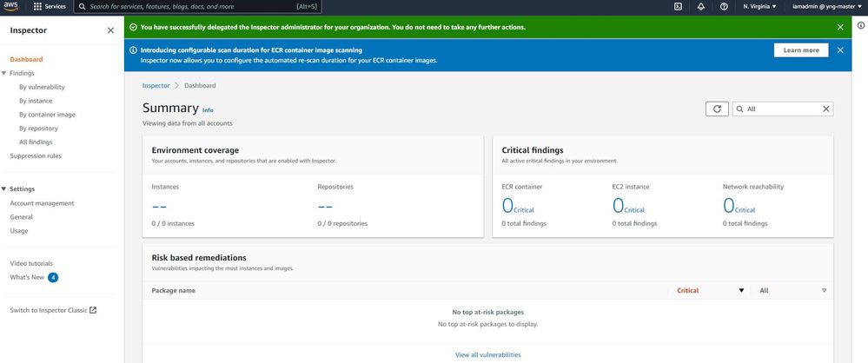Open All findings page
The image size is (868, 363).
coord(36,142)
